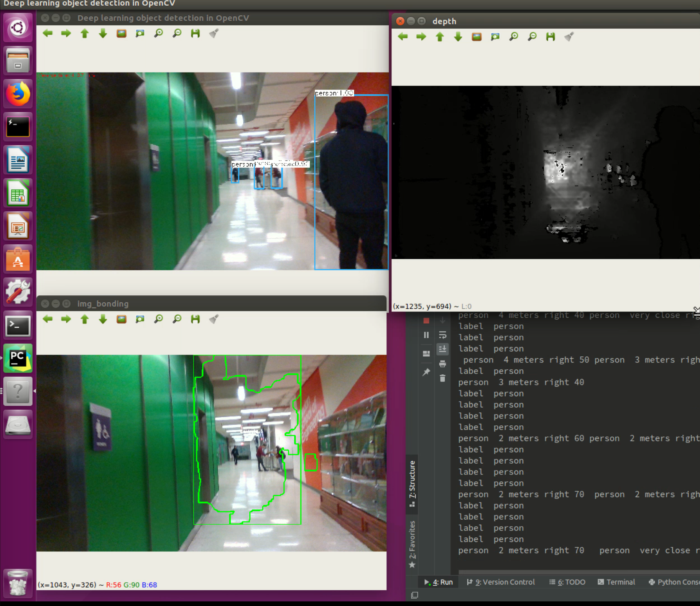Toggle pin tab in the Run panel
Image resolution: width=700 pixels, height=606 pixels.
tap(426, 372)
